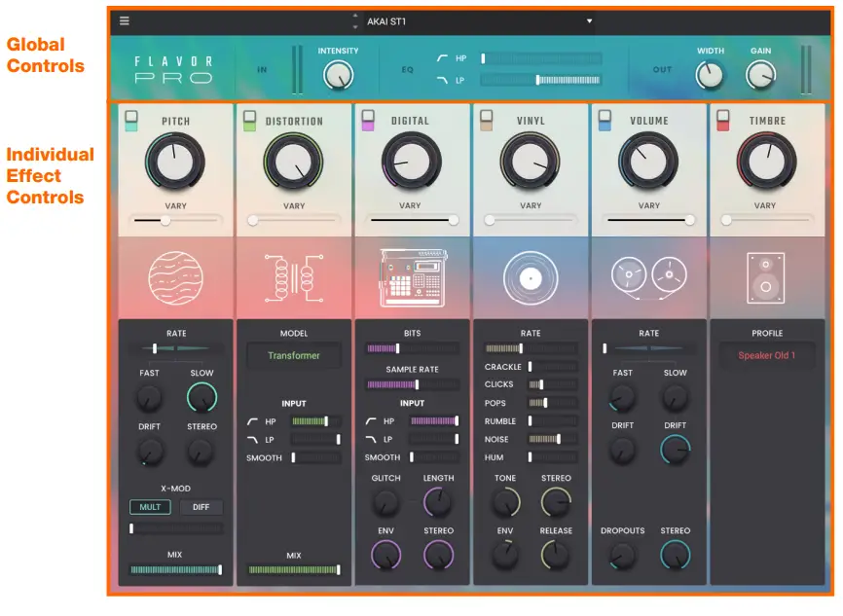This screenshot has height=616, width=843.
Task: Click the Intensity knob
Action: (x=338, y=75)
